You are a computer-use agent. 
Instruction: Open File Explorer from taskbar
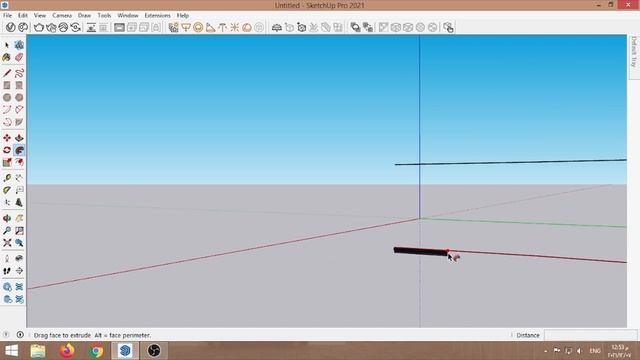(38, 351)
